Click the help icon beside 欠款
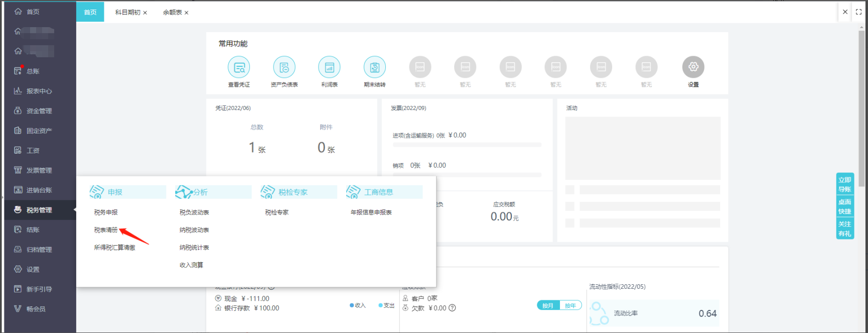868x333 pixels. click(x=452, y=308)
